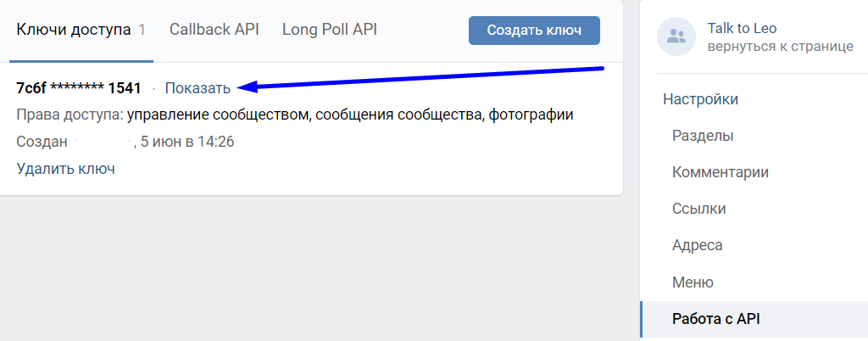Screen dimensions: 868x341
Task: Click вернуться к странице link
Action: coord(781,47)
